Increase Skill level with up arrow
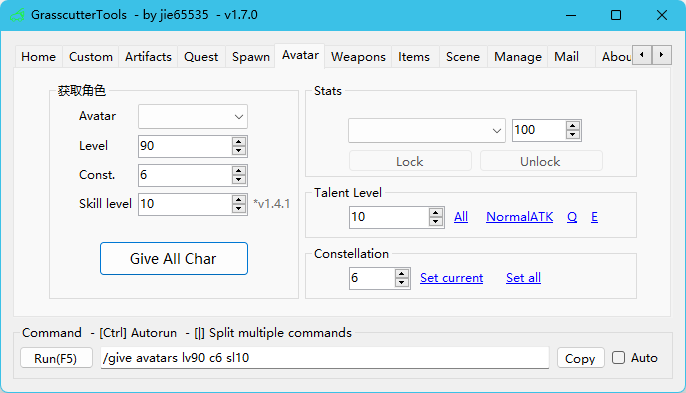Image resolution: width=686 pixels, height=393 pixels. (x=238, y=200)
